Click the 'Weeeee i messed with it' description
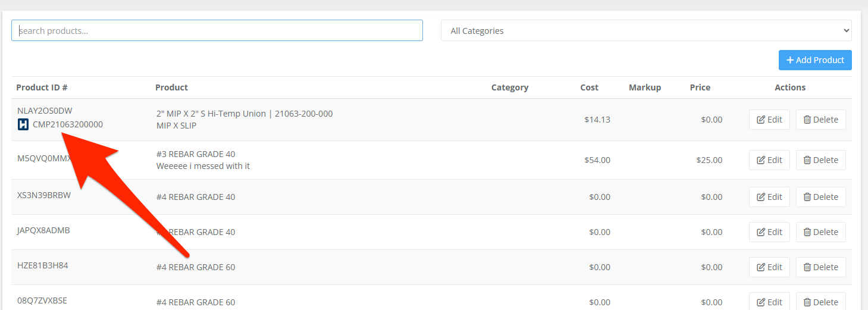The height and width of the screenshot is (310, 868). click(203, 166)
